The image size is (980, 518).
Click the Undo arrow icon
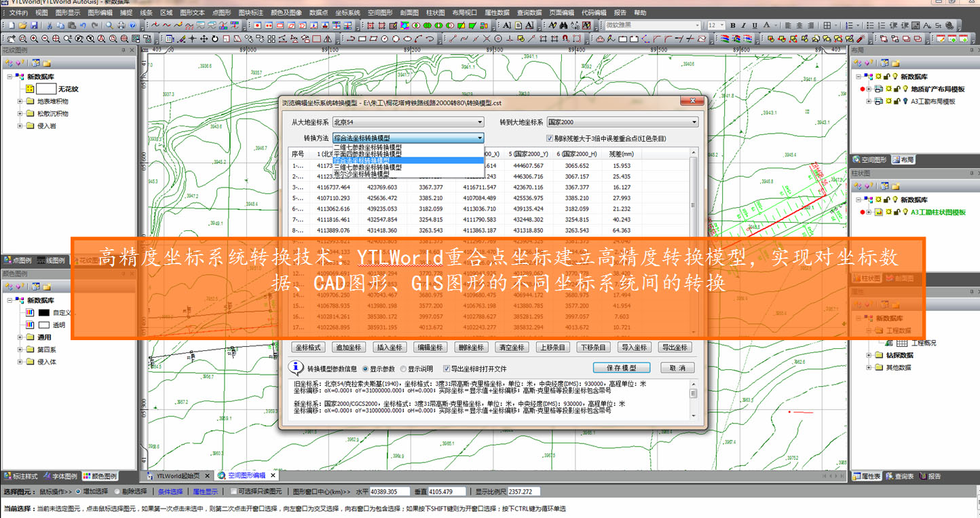pos(83,25)
